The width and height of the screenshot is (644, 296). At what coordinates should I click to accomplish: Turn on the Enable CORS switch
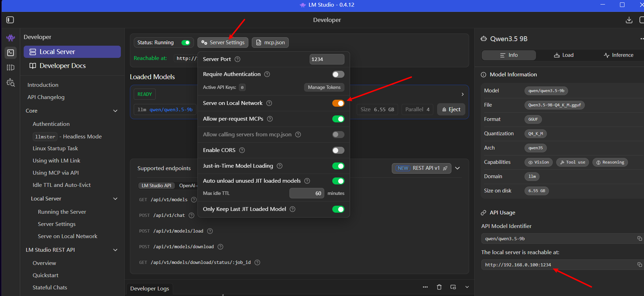338,150
